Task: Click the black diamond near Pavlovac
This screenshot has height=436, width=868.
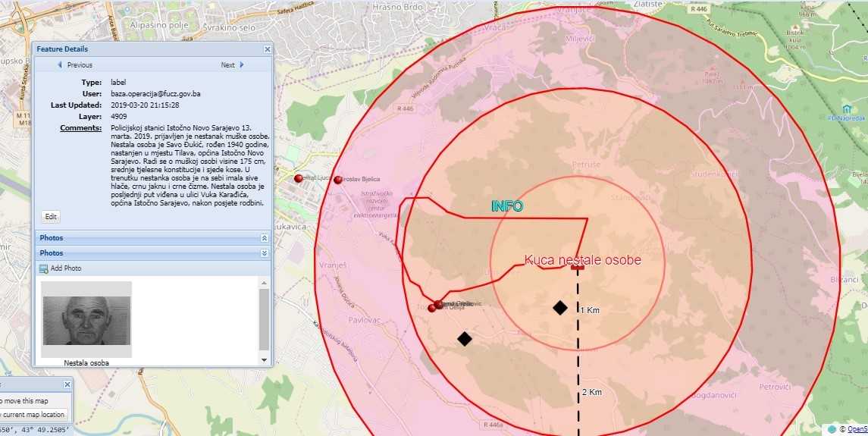Action: (x=465, y=339)
